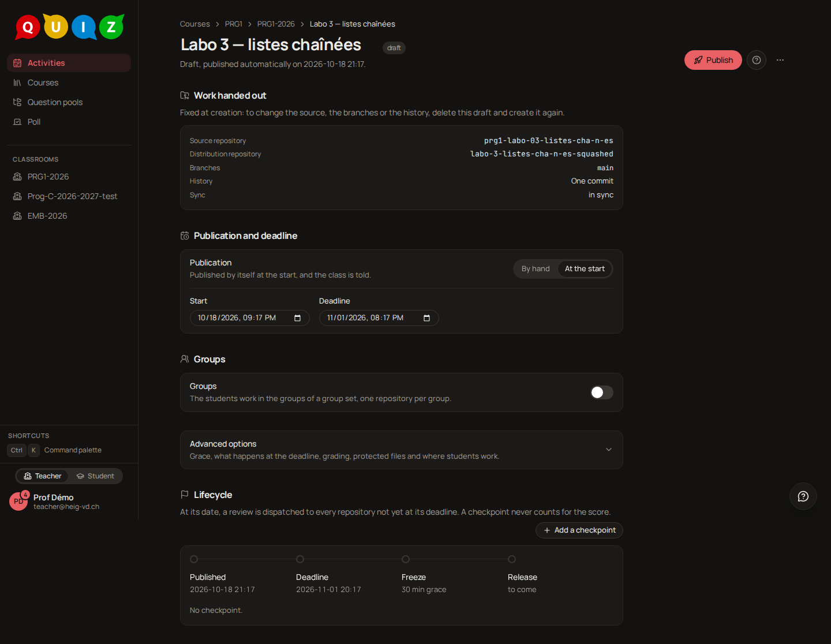Expand the Advanced options chevron

(x=609, y=450)
